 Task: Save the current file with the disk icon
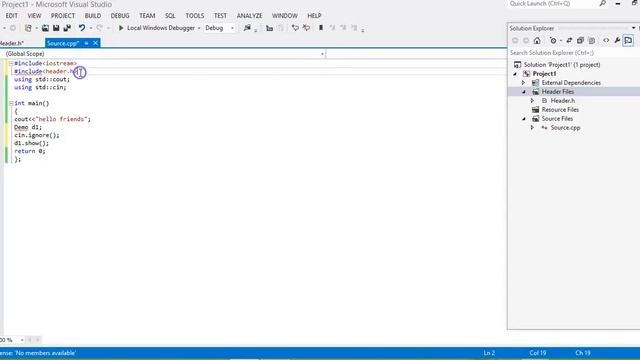click(x=56, y=28)
